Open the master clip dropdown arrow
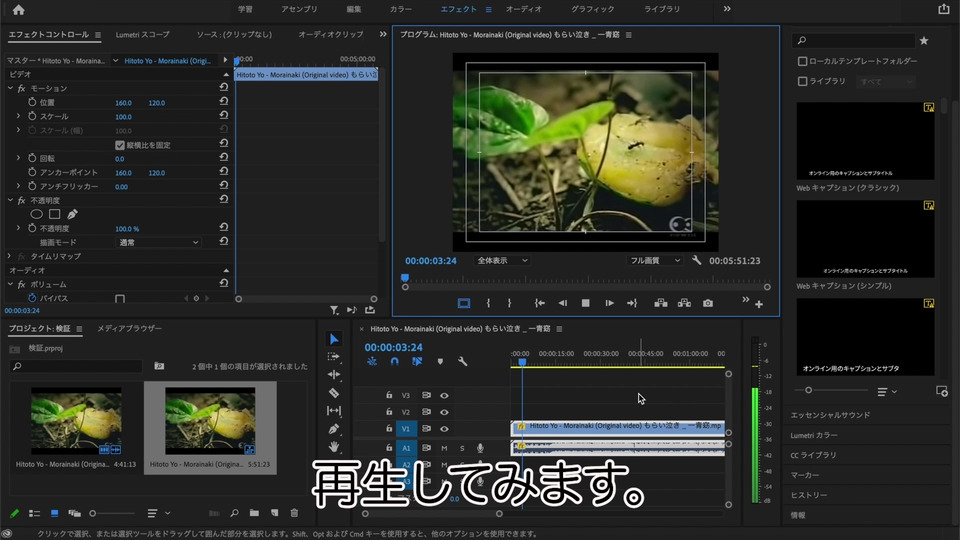Image resolution: width=960 pixels, height=540 pixels. coord(115,61)
